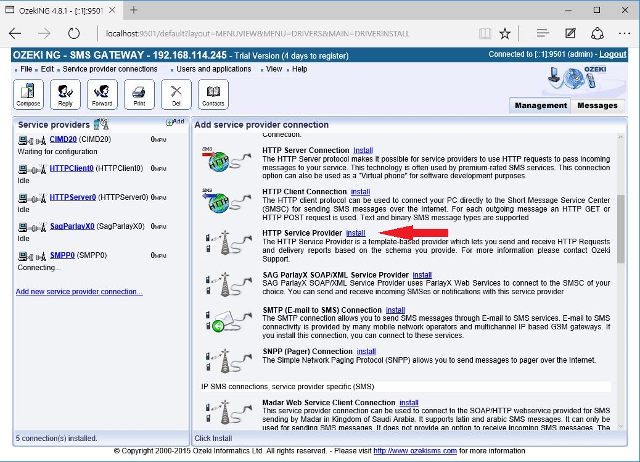
Task: Add page to favorites star icon
Action: click(x=505, y=33)
